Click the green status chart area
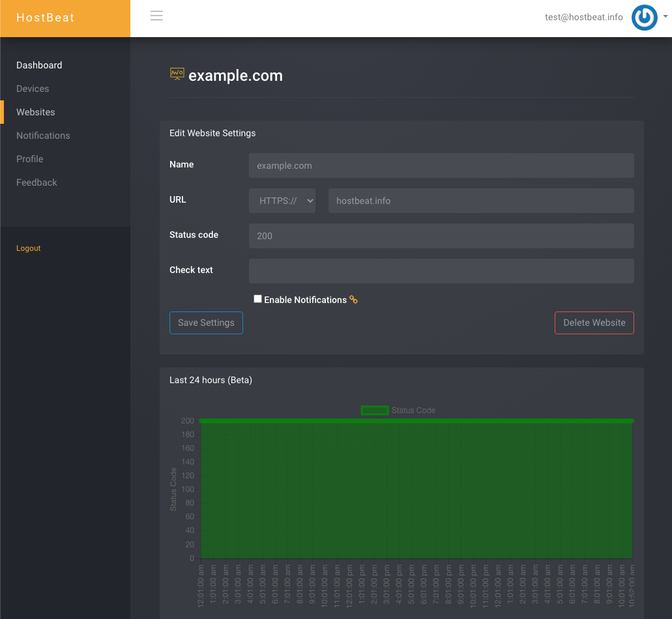Screen dimensions: 672x619 coord(416,489)
